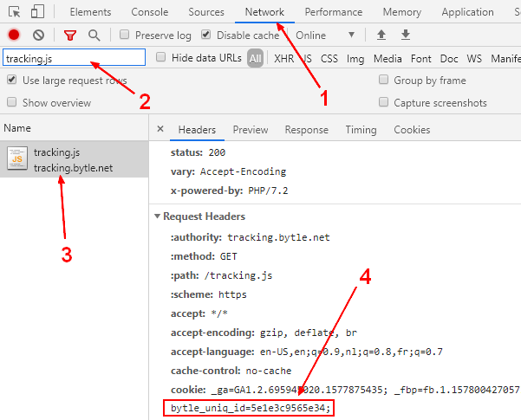Select the XHR filter type

point(283,58)
